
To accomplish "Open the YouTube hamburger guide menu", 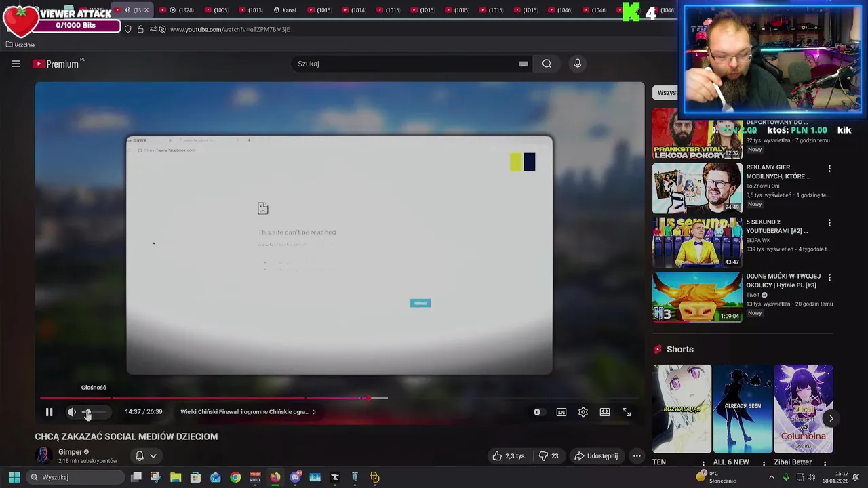I will (16, 64).
